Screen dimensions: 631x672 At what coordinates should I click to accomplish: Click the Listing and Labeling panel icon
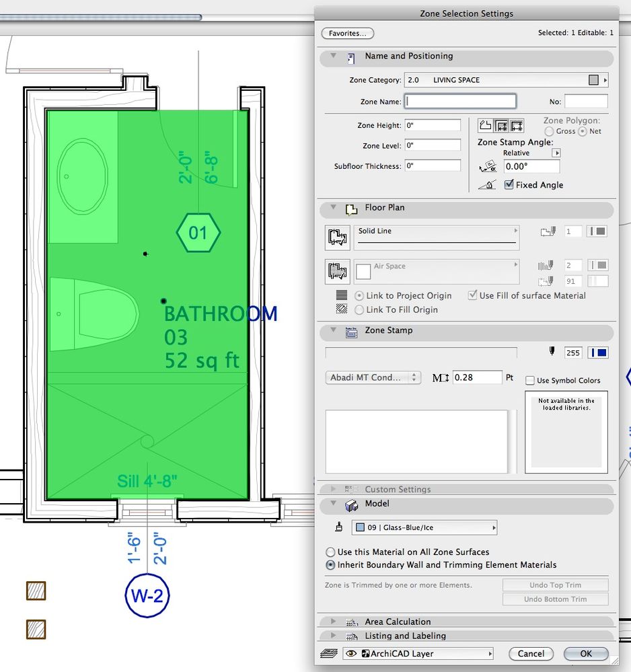(x=352, y=637)
